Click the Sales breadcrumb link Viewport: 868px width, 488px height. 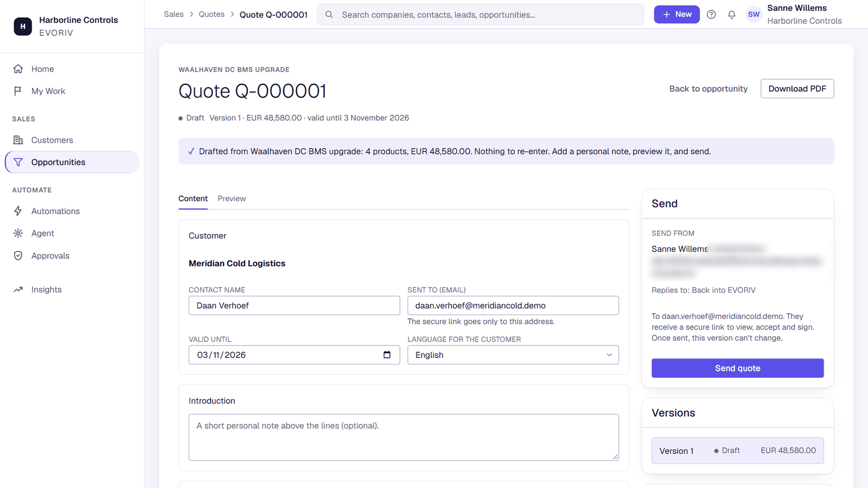click(174, 14)
